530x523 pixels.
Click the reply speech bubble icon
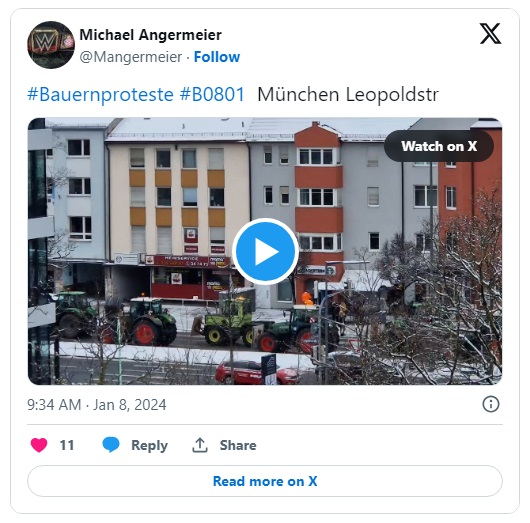(x=111, y=445)
